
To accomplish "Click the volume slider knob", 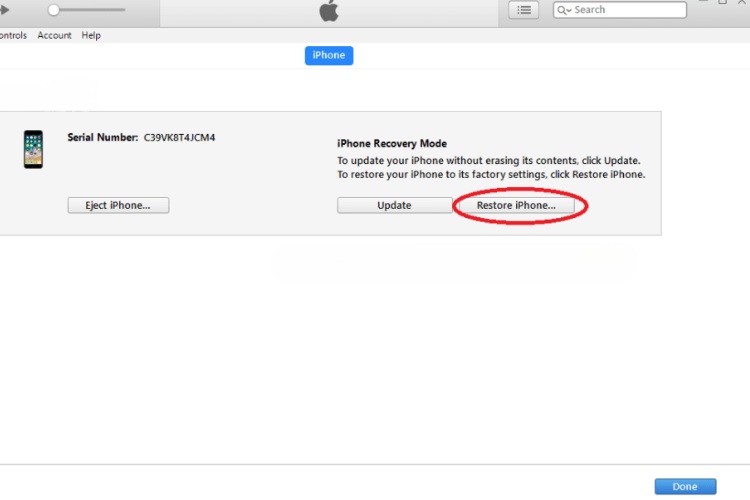I will tap(53, 10).
